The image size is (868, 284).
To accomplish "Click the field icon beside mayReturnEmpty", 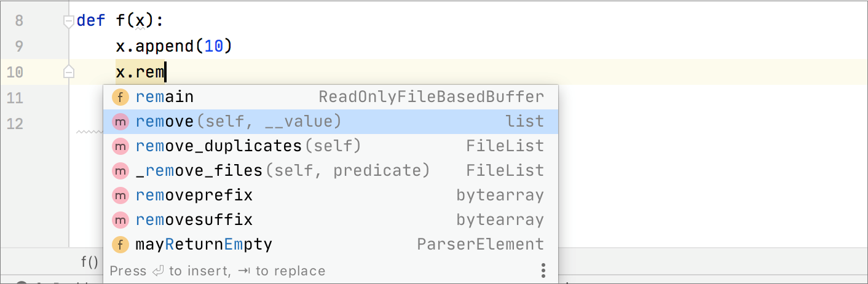I will tap(120, 245).
